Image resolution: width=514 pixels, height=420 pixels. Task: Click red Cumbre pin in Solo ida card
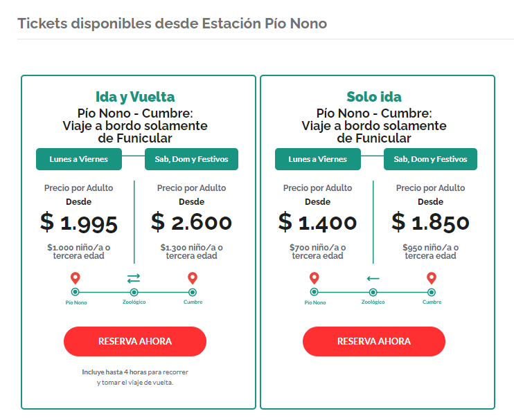[432, 278]
